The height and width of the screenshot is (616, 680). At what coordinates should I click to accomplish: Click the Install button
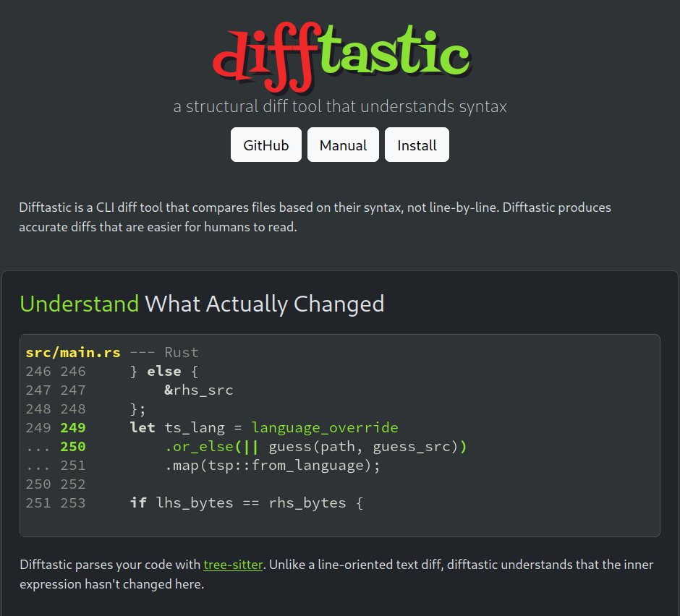tap(417, 145)
